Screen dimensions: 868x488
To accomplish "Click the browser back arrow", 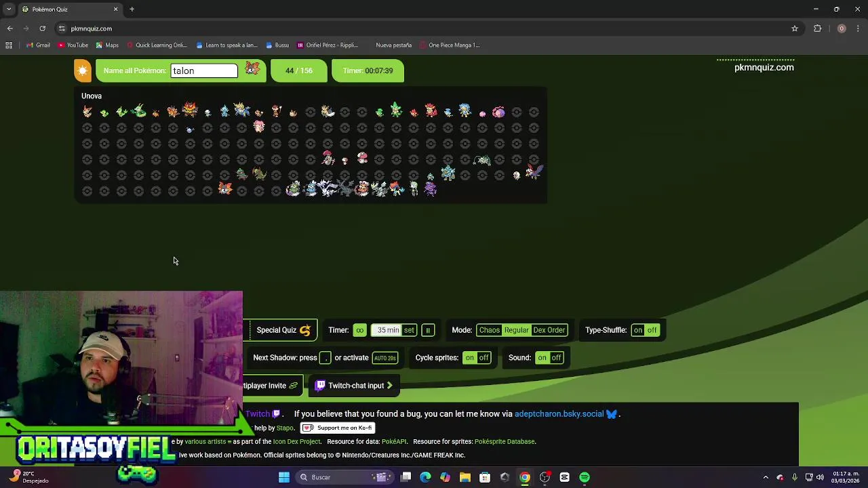I will (9, 28).
